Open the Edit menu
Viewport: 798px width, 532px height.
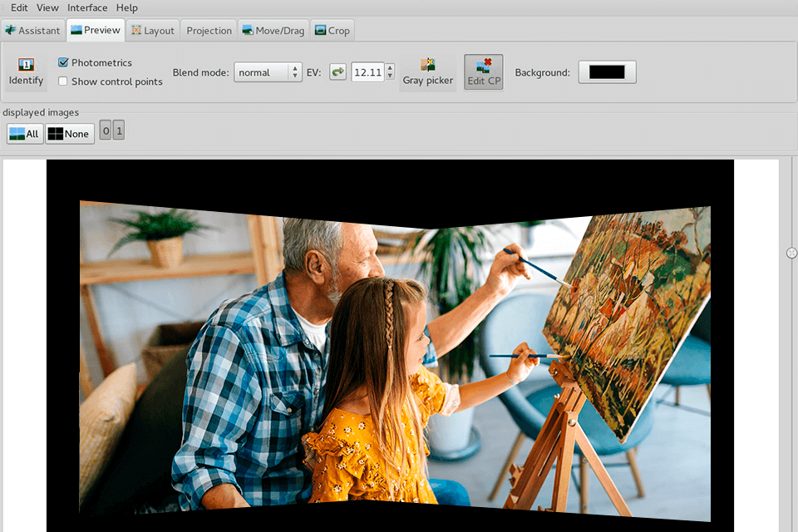point(18,7)
